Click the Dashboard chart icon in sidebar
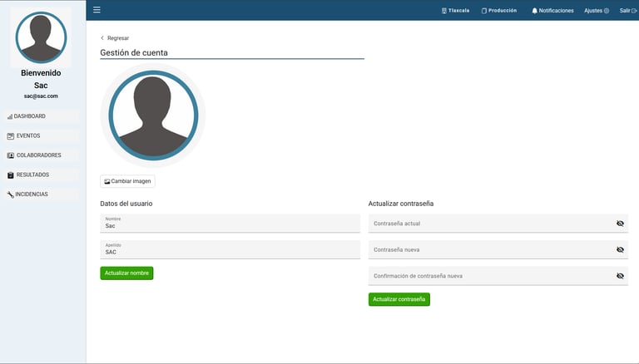Viewport: 639px width, 364px height. point(10,117)
